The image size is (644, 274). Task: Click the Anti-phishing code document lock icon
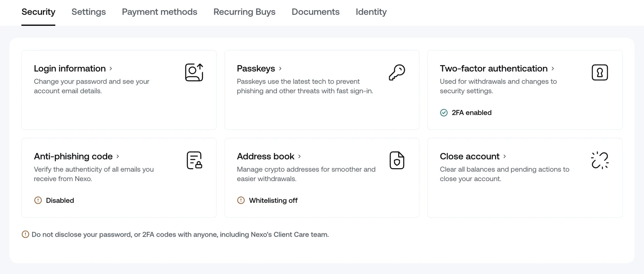pyautogui.click(x=194, y=160)
